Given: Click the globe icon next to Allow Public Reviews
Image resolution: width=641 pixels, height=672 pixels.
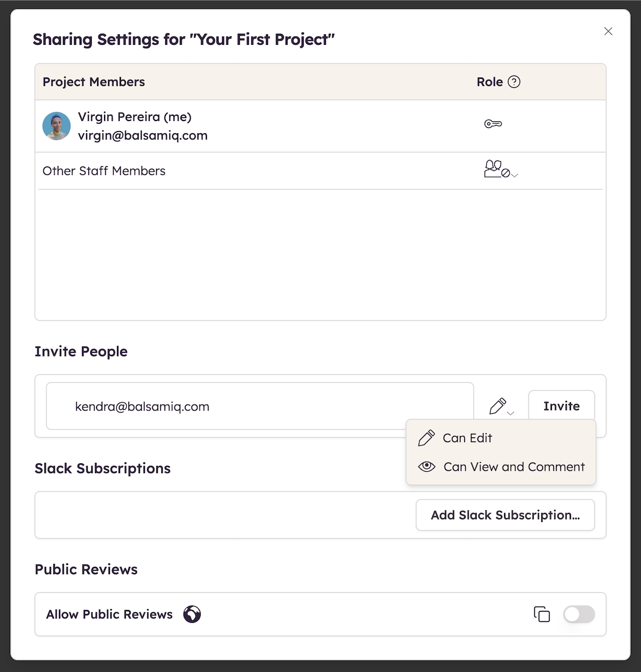Looking at the screenshot, I should (192, 614).
